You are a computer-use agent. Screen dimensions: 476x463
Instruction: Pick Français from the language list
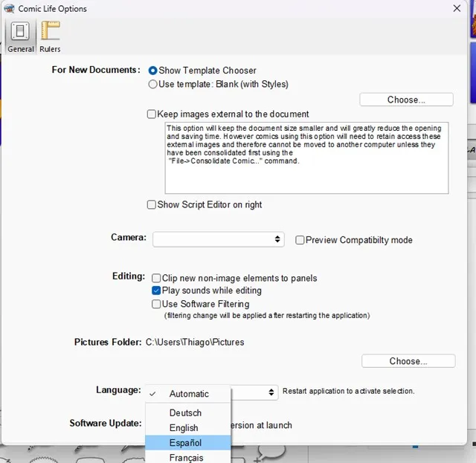click(186, 458)
